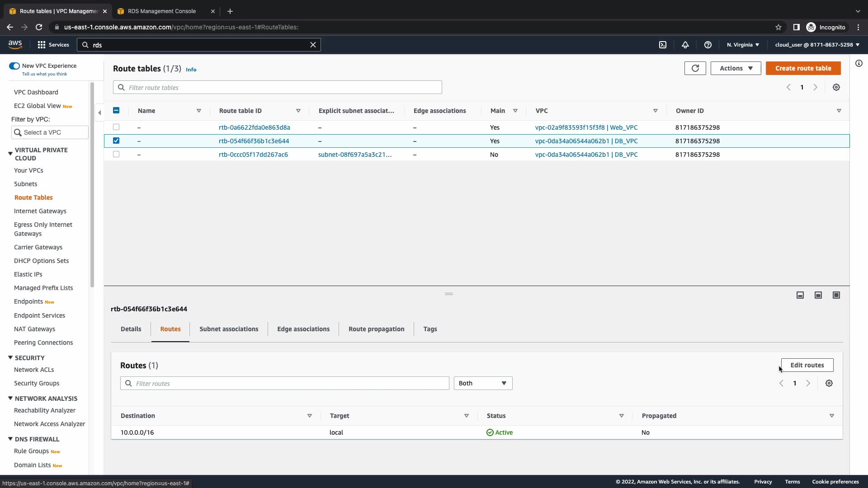Open route tables preferences gear icon
This screenshot has height=488, width=868.
click(836, 87)
